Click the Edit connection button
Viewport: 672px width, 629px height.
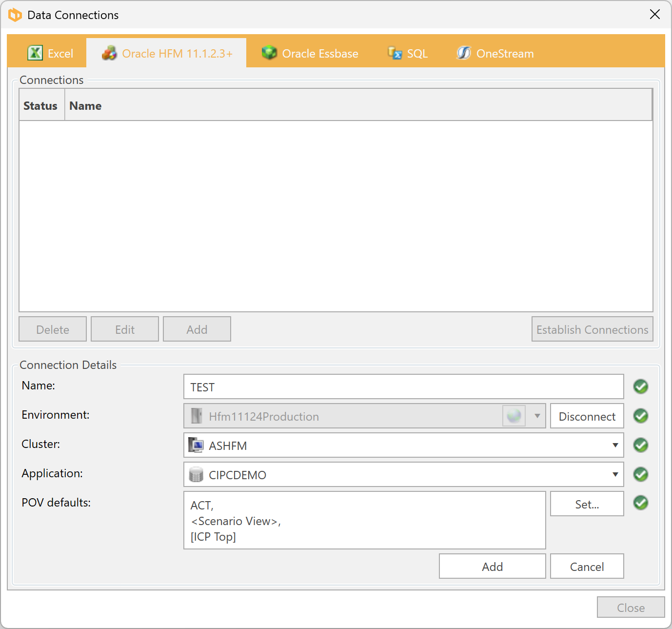pos(125,329)
